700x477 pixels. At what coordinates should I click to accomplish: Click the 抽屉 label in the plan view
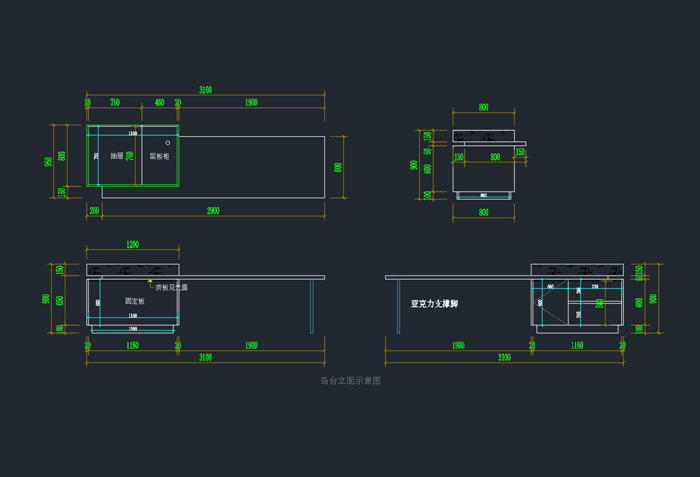(x=116, y=156)
